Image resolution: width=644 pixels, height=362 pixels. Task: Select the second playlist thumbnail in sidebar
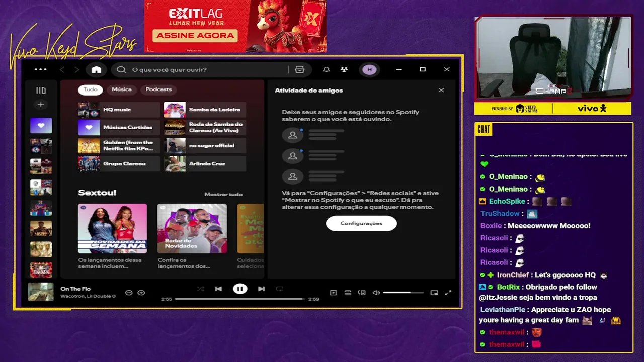(41, 146)
